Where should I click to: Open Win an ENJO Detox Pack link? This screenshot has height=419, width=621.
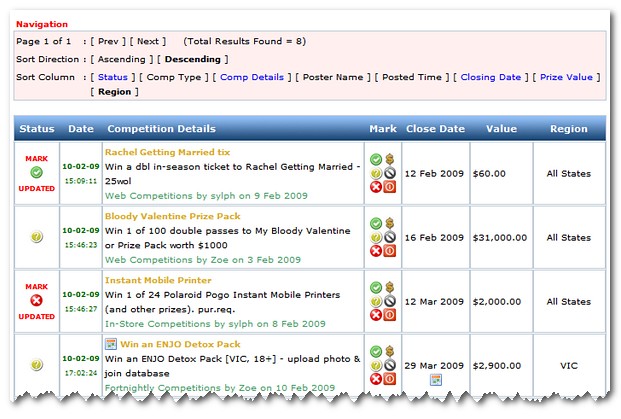[x=180, y=344]
